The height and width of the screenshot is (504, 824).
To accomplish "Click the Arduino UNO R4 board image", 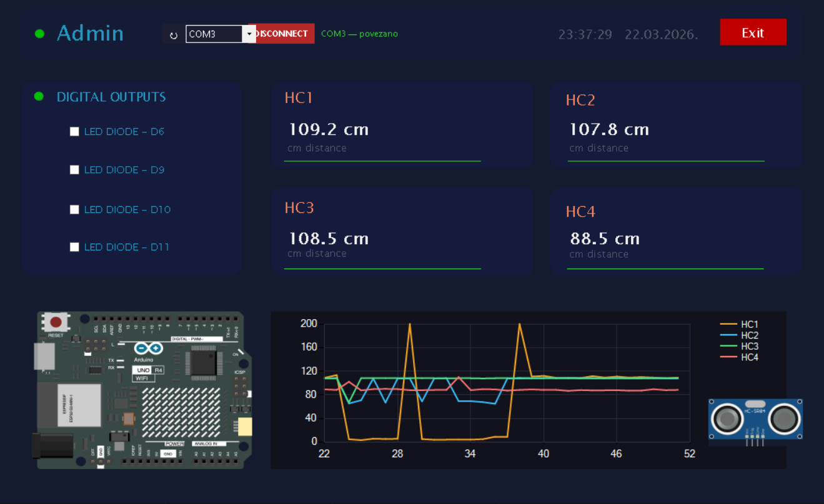I will pos(142,390).
